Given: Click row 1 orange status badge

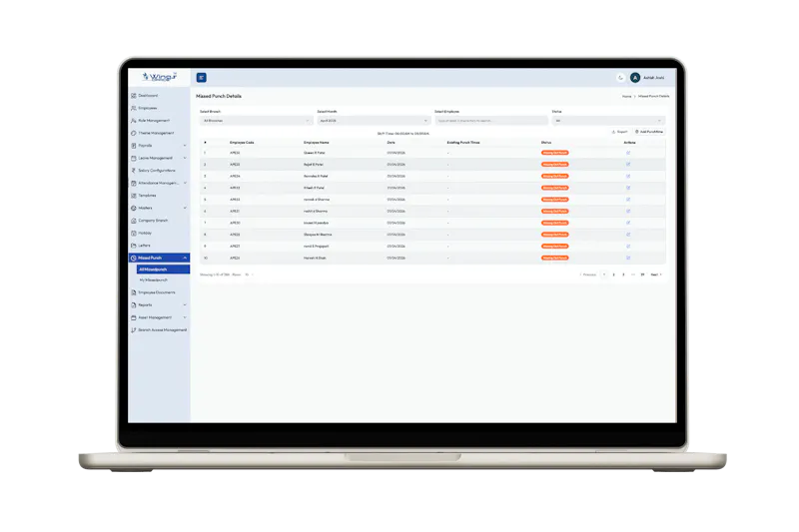Looking at the screenshot, I should click(555, 153).
